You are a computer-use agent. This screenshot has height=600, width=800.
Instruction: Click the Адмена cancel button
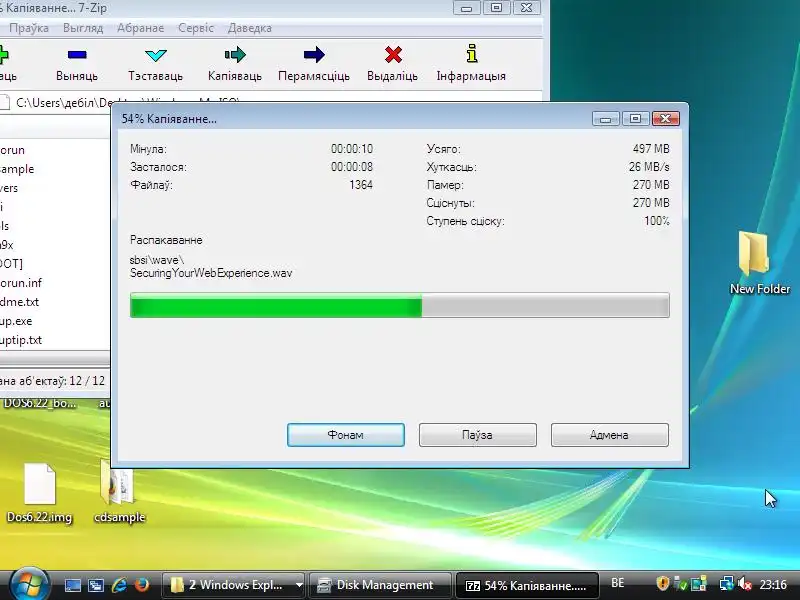pyautogui.click(x=610, y=435)
